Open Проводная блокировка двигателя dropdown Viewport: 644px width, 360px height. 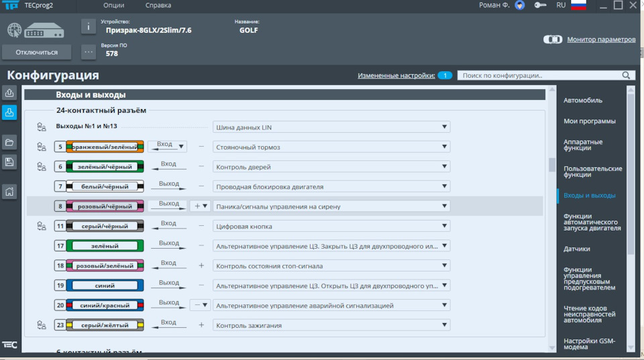coord(331,186)
